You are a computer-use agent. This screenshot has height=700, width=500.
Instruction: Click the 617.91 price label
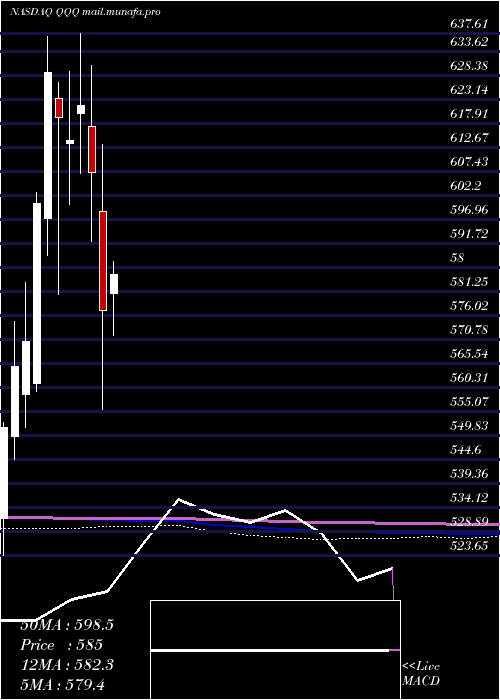(x=469, y=114)
